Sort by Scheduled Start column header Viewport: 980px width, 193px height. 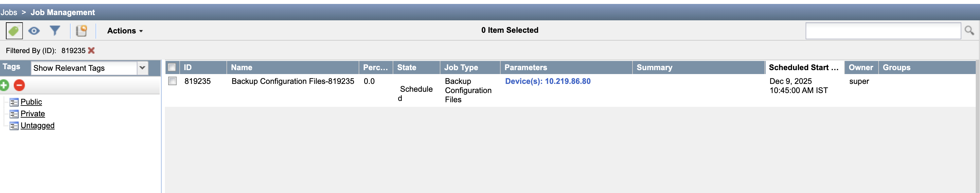coord(804,68)
